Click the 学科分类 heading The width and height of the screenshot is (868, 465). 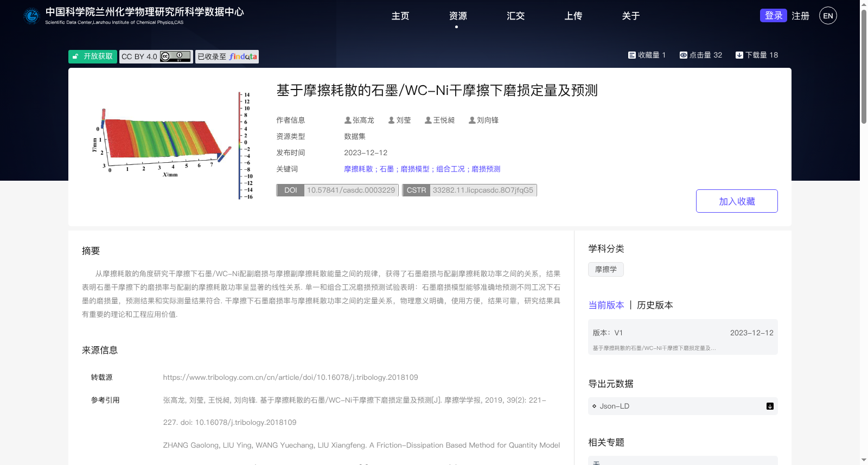click(x=606, y=249)
